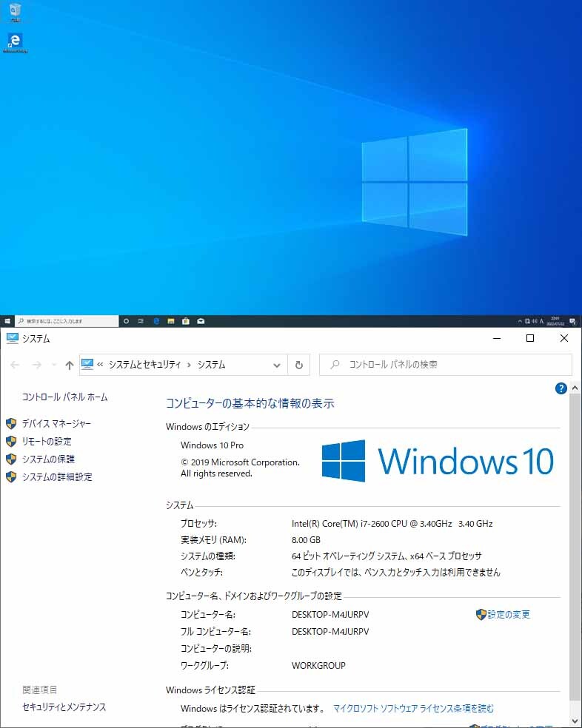Click the Cortana circle on taskbar

point(126,321)
